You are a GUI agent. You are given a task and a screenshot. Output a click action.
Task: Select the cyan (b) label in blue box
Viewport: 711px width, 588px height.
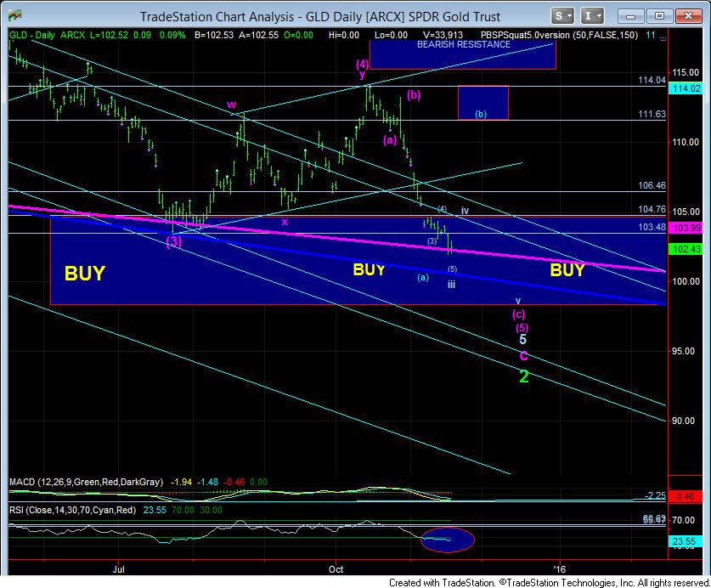coord(481,115)
